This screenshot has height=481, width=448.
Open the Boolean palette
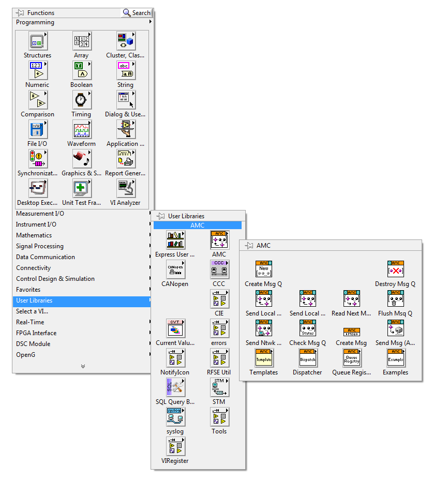(x=82, y=70)
